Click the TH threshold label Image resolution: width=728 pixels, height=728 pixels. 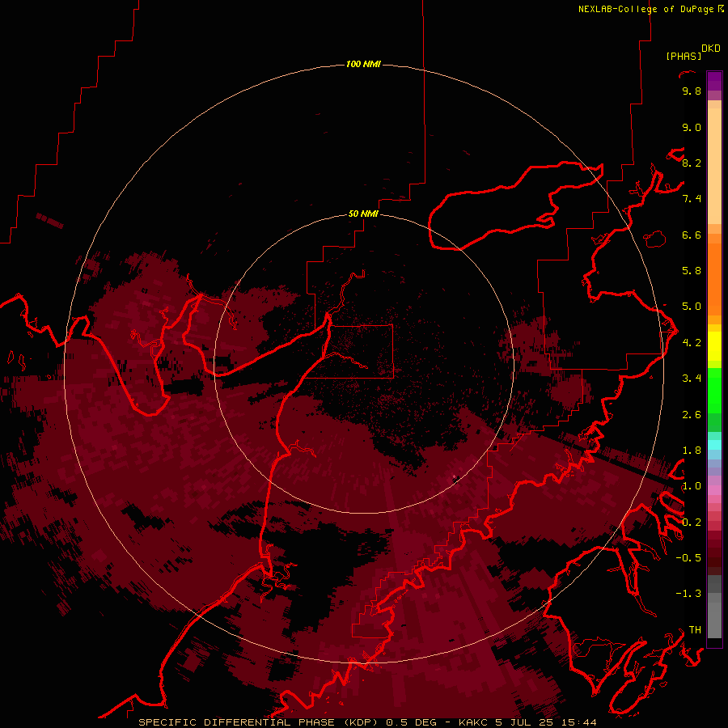click(695, 630)
